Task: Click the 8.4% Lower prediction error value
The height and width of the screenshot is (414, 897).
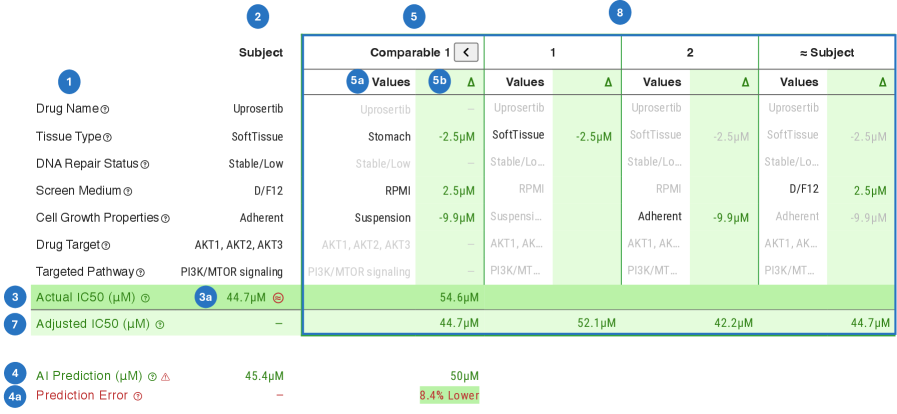Action: click(449, 395)
